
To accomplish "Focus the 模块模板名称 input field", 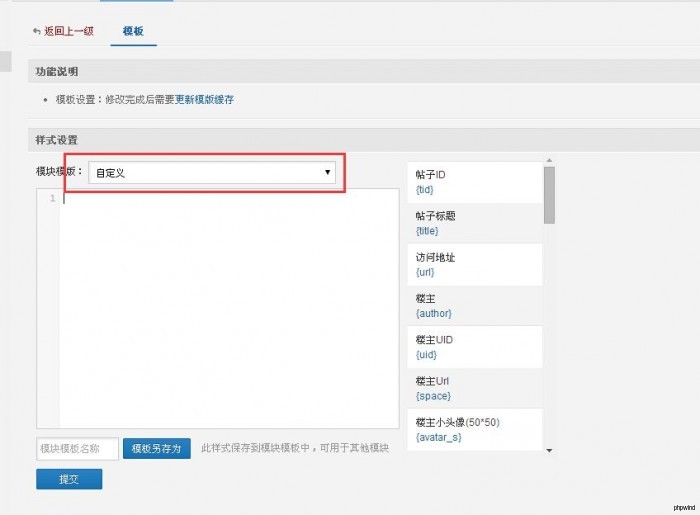I will 77,449.
